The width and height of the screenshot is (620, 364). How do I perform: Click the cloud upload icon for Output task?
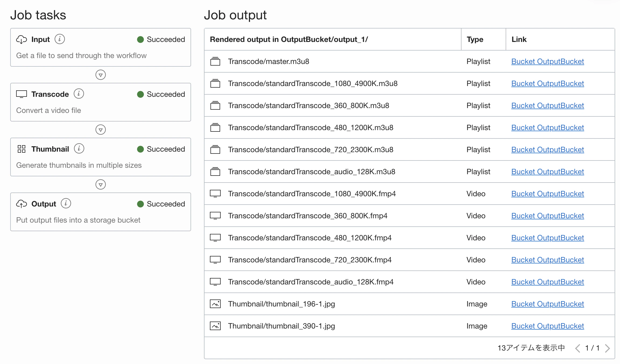(22, 204)
